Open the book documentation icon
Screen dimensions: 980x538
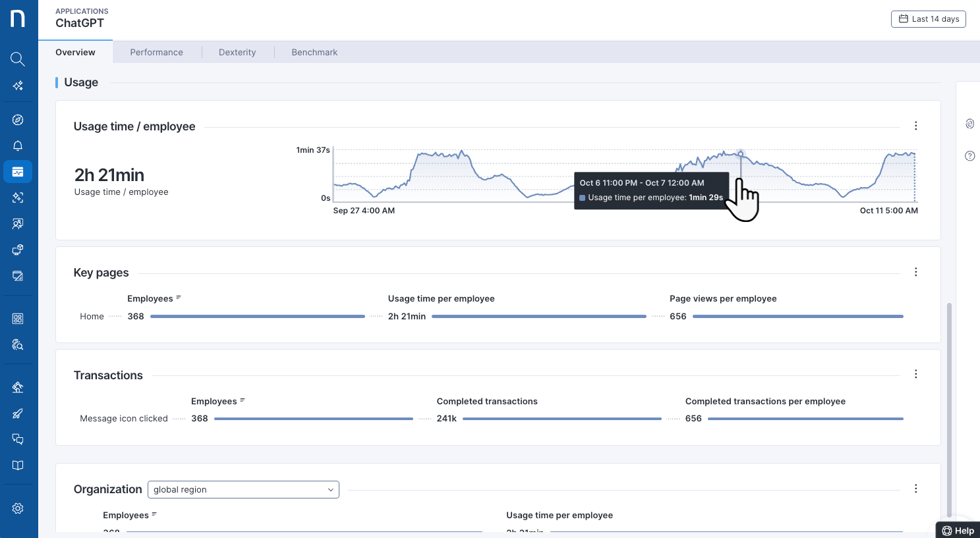coord(18,466)
